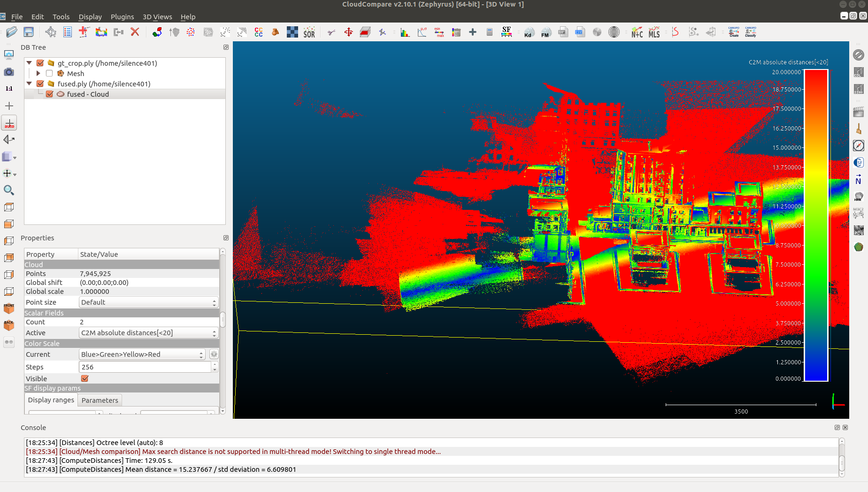Select the magnifying glass zoom tool
This screenshot has width=868, height=492.
[x=9, y=190]
